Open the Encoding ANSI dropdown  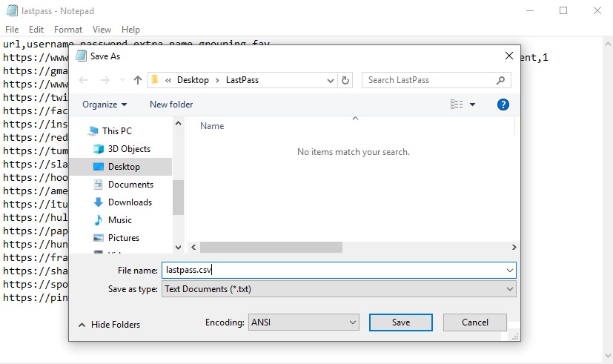click(x=304, y=322)
